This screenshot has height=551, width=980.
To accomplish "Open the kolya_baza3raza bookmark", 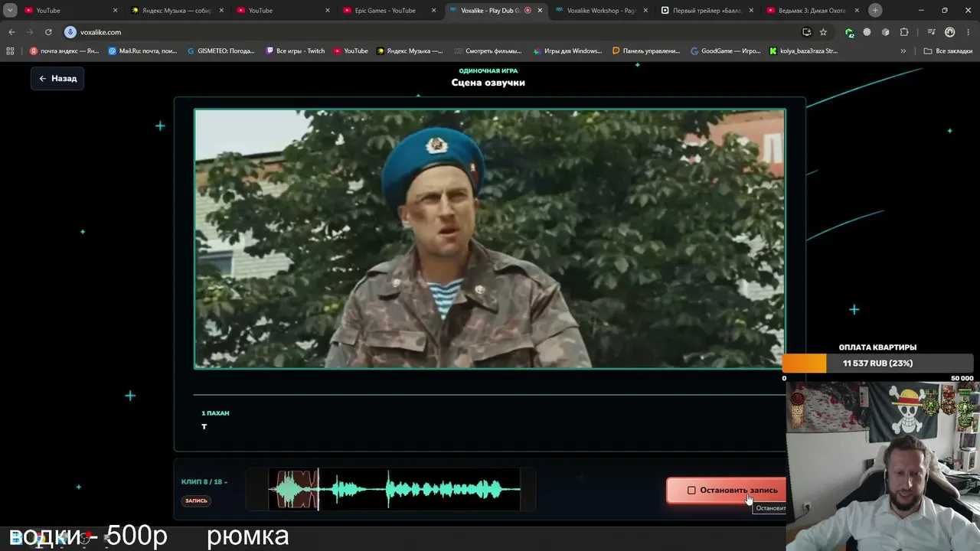I will point(803,51).
